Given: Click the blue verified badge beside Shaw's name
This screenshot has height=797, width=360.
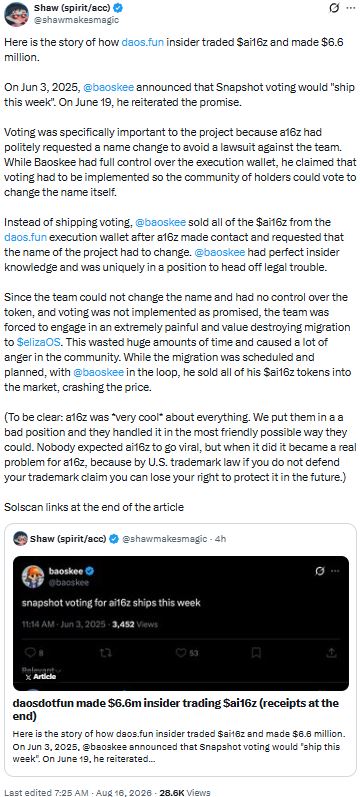Looking at the screenshot, I should [118, 8].
